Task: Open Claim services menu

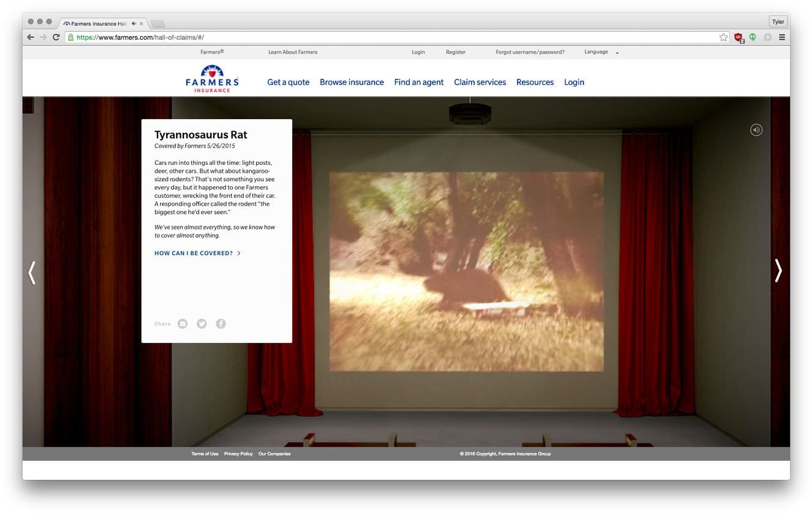Action: pos(480,82)
